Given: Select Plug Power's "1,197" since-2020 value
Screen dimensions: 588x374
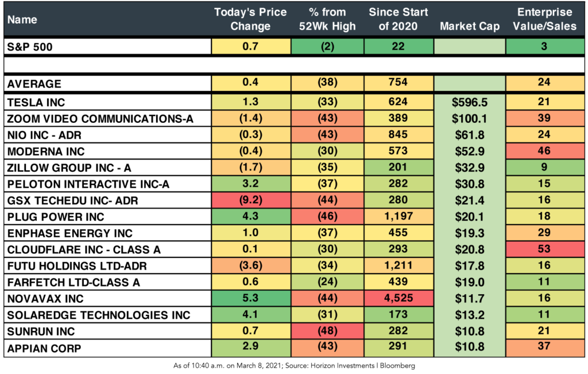Looking at the screenshot, I should click(x=399, y=216).
